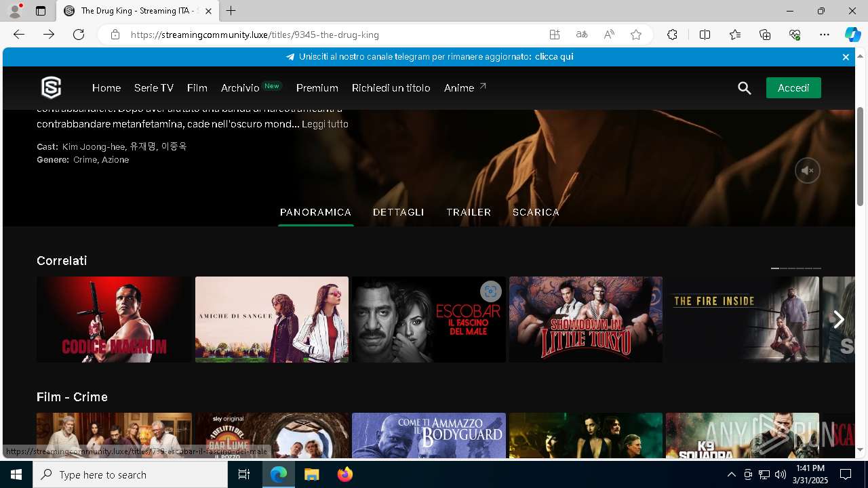
Task: Open the Film section
Action: [197, 88]
